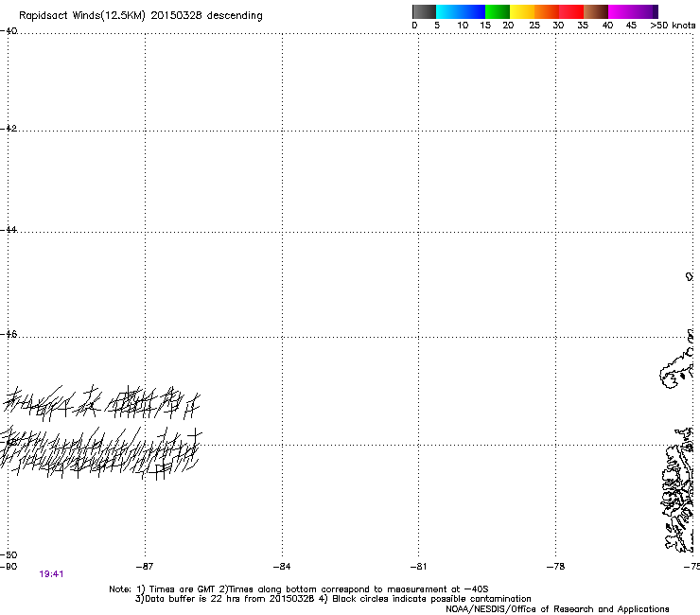Screen dimensions: 700x615
Task: Click the -87 longitude axis label
Action: coord(144,567)
